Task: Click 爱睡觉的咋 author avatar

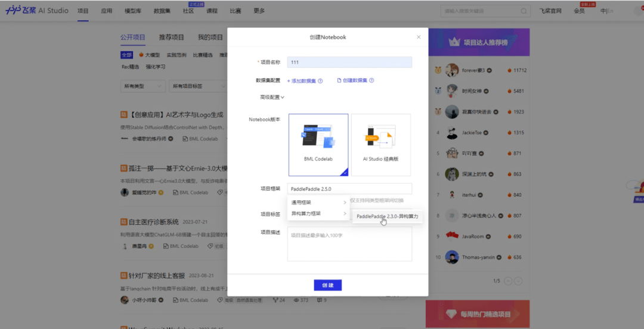Action: [125, 193]
